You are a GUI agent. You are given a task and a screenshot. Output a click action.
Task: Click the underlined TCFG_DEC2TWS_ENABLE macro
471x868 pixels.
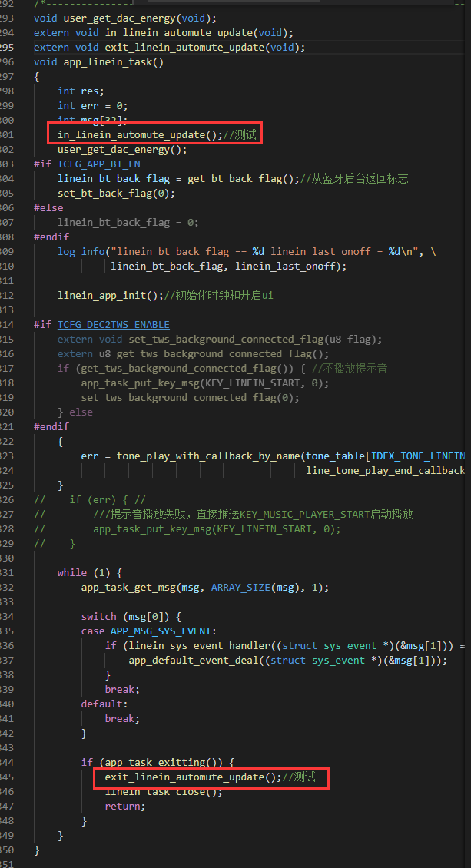114,324
